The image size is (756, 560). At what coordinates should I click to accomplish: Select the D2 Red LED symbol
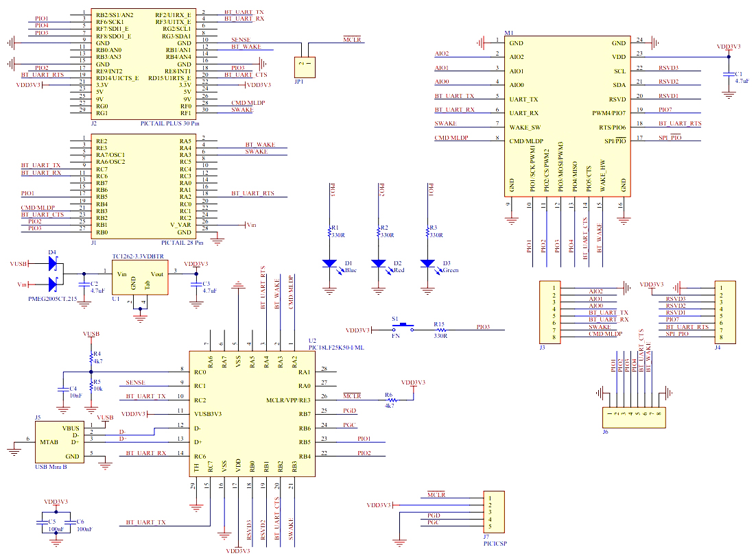point(379,264)
